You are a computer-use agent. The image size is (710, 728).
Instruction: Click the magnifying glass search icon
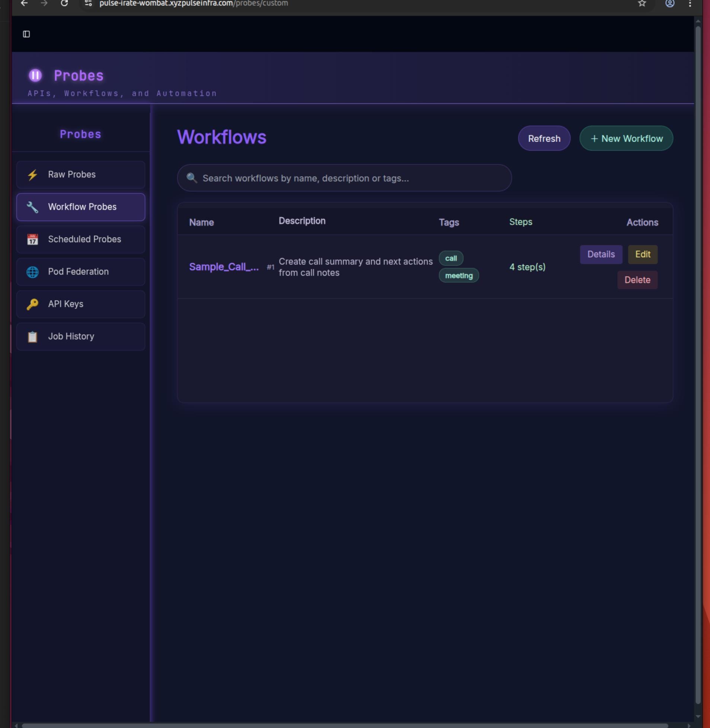[192, 178]
